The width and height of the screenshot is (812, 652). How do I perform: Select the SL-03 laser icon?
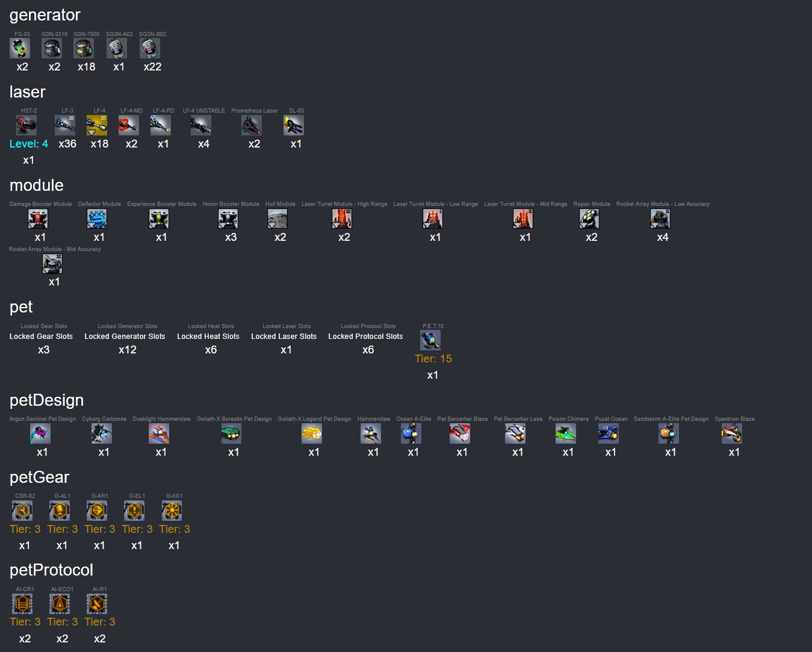point(294,125)
